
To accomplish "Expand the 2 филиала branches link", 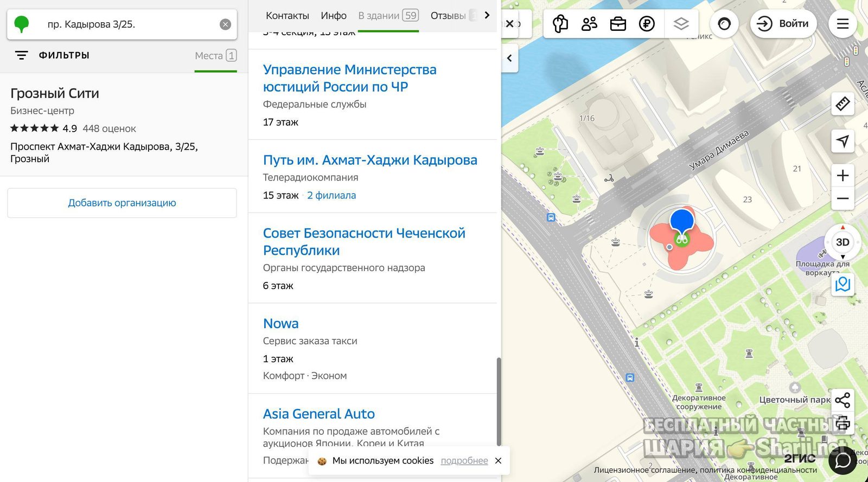I will point(331,195).
